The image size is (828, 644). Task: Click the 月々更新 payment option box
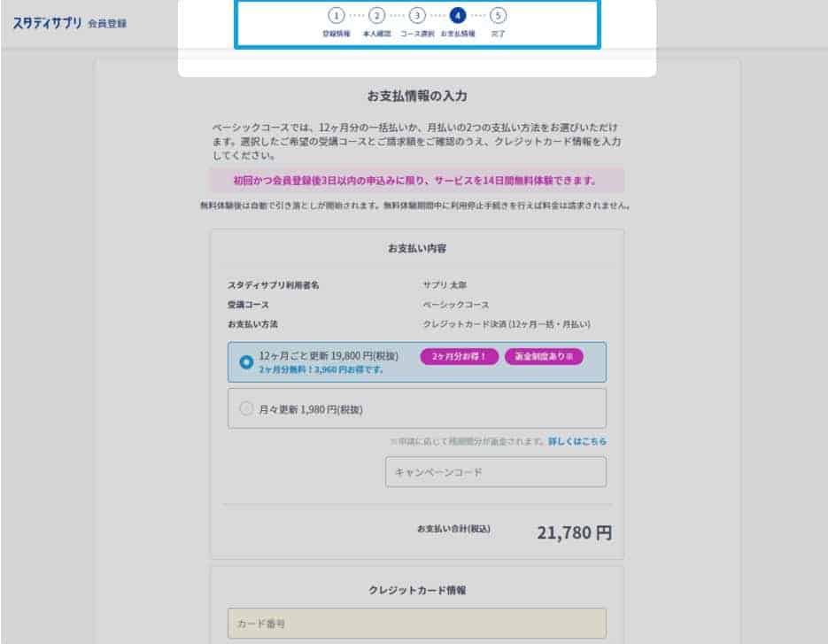point(416,408)
